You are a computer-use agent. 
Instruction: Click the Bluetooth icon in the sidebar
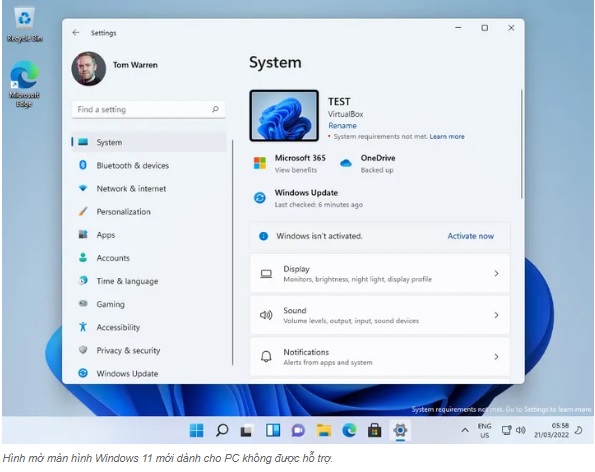coord(83,165)
